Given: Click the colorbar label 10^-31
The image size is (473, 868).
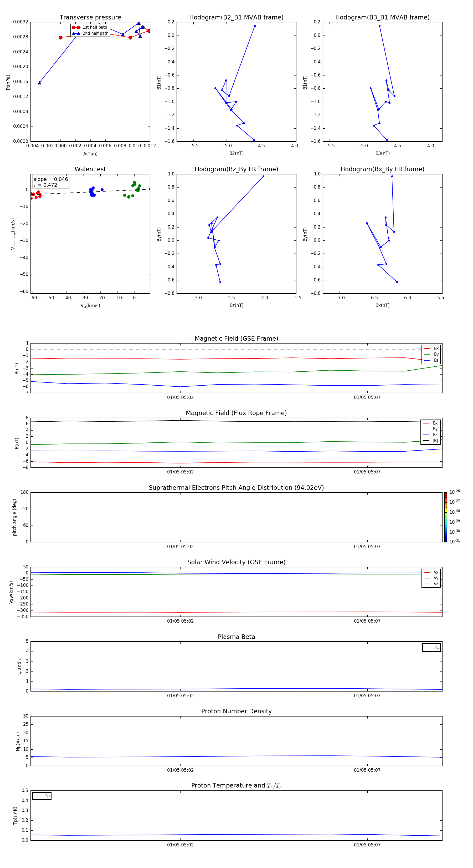Looking at the screenshot, I should pos(455,542).
